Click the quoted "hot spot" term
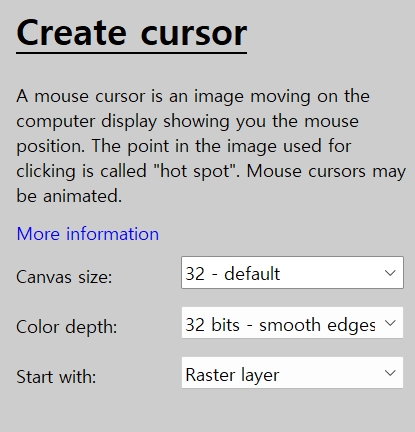This screenshot has height=432, width=415. (196, 171)
